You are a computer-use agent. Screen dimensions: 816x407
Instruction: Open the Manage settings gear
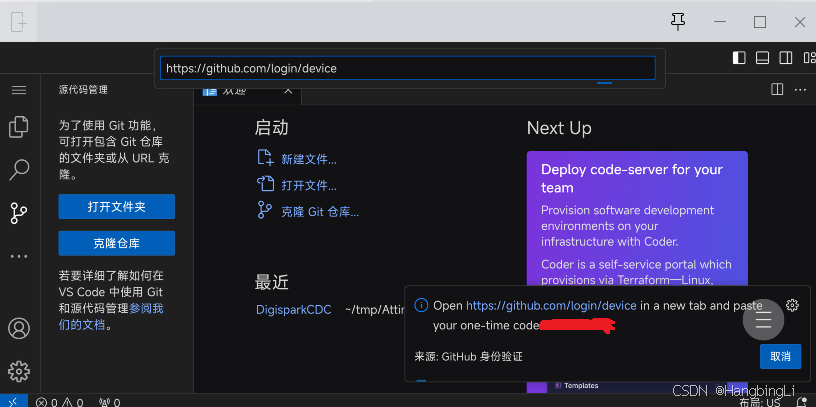19,371
